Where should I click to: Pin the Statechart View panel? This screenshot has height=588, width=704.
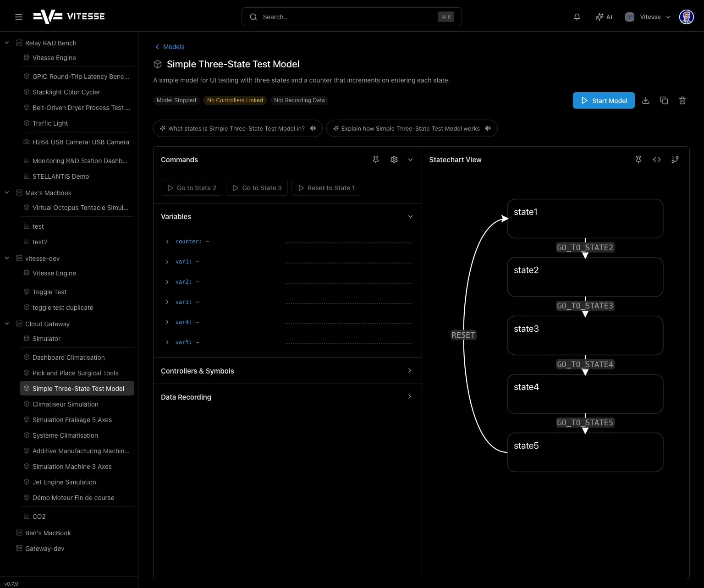point(638,159)
